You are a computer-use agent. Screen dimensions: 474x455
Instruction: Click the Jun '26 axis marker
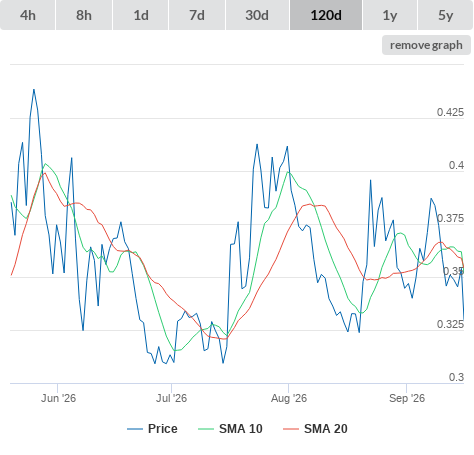(x=58, y=398)
